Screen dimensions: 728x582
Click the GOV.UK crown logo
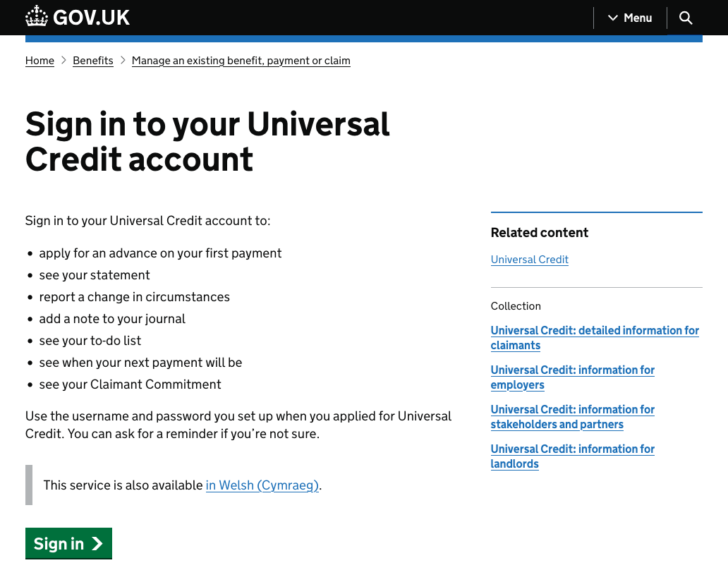click(36, 16)
